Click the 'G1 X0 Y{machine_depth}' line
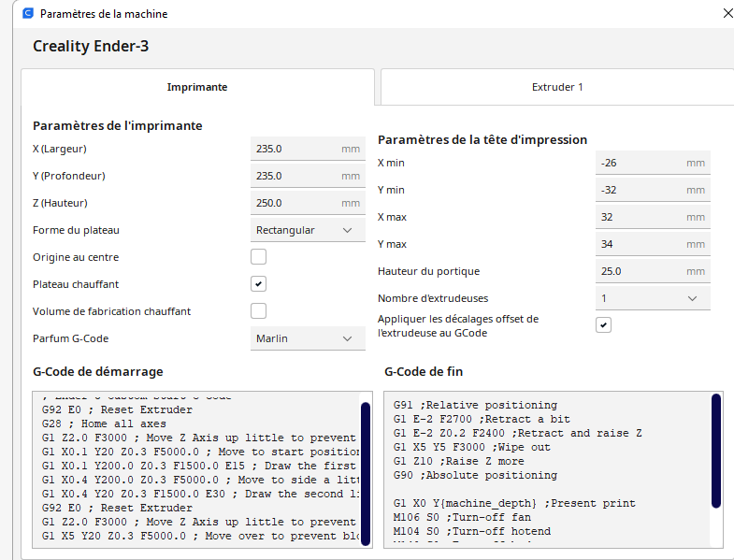 (514, 503)
